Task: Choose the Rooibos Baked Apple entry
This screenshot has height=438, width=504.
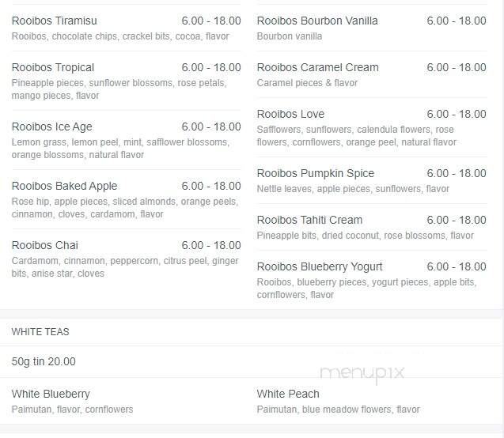Action: click(x=64, y=187)
